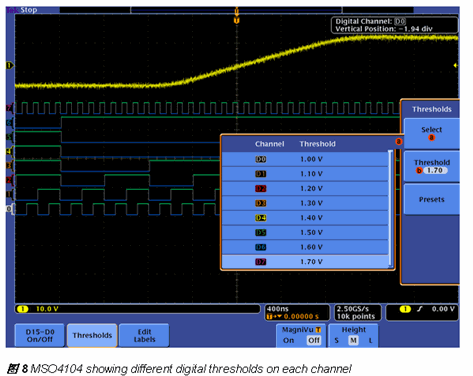Select the D7 channel row badge
The height and width of the screenshot is (376, 473).
[x=261, y=262]
